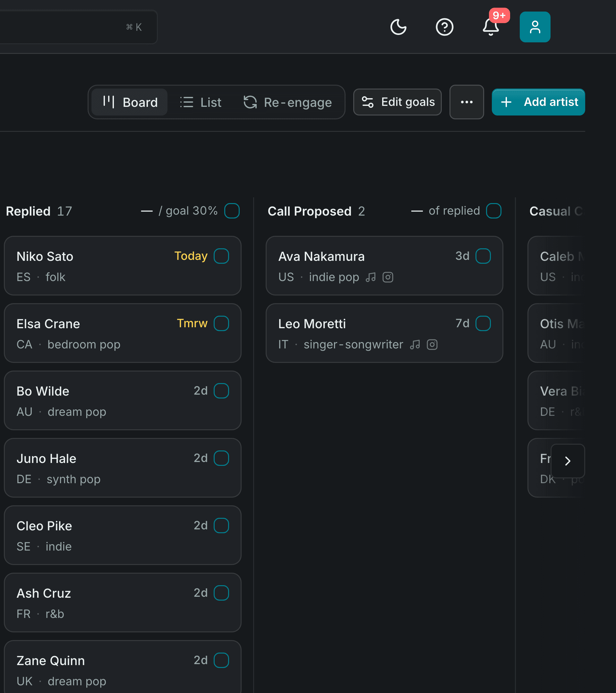Screen dimensions: 616x693
Task: Click 'bedroom pop' genre text
Action: 84,345
